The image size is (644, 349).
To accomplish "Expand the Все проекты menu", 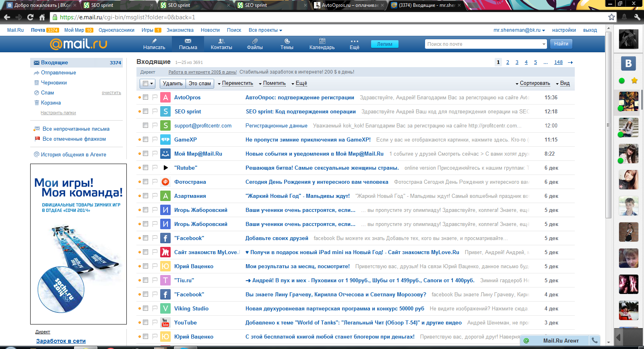I will click(265, 30).
